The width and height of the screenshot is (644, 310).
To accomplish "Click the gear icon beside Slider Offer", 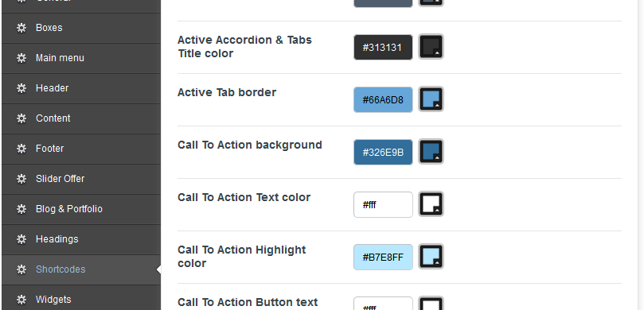I will tap(21, 179).
